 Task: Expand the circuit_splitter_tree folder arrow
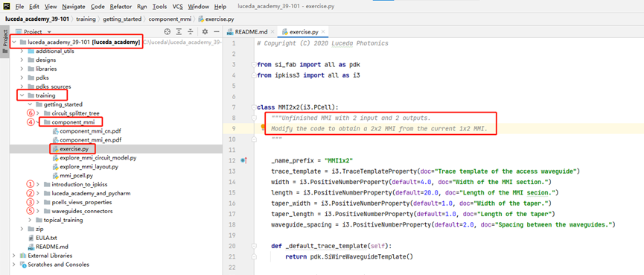click(x=38, y=113)
